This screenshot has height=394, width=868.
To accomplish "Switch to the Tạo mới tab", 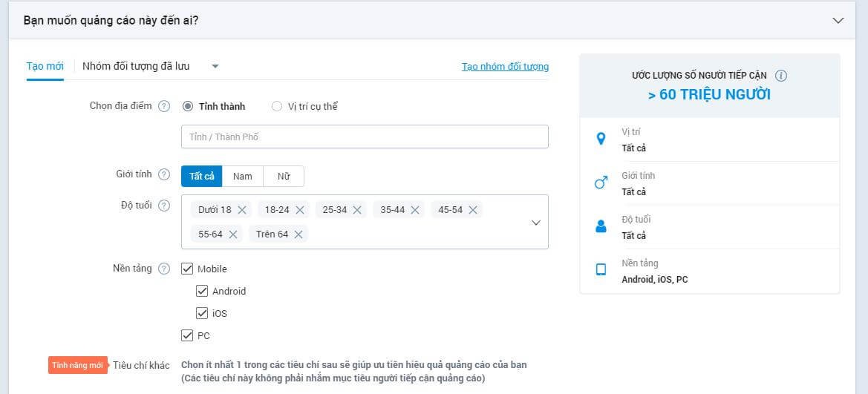I will (45, 66).
